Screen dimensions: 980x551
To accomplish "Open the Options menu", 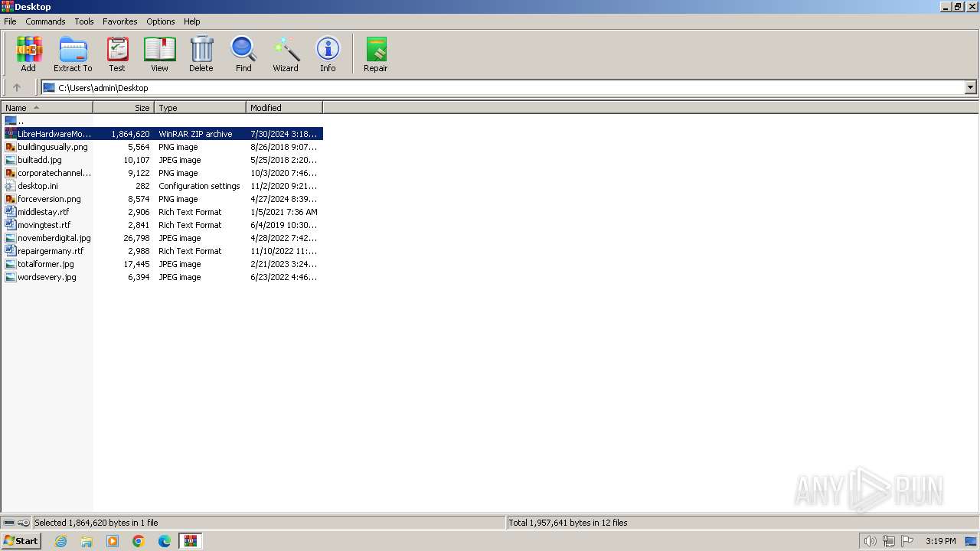I will tap(161, 21).
